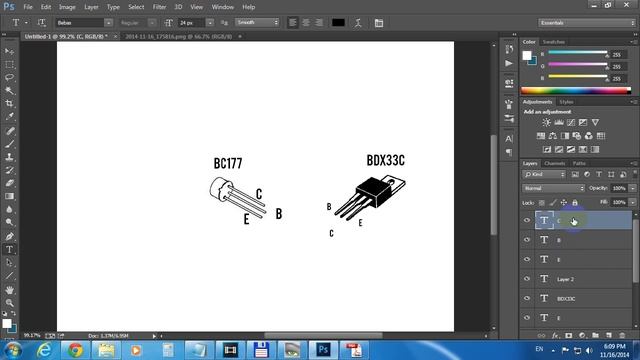Screen dimensions: 640x360
Task: Open the Filter menu
Action: coord(159,7)
